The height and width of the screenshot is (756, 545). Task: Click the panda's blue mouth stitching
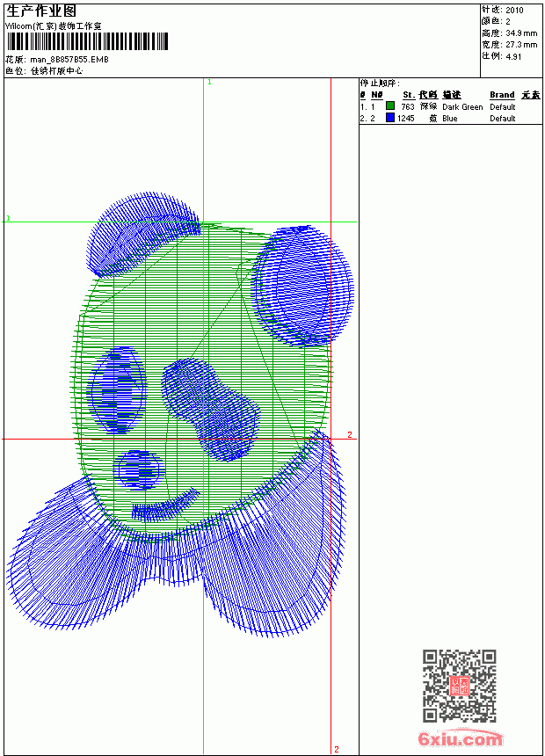tap(166, 505)
